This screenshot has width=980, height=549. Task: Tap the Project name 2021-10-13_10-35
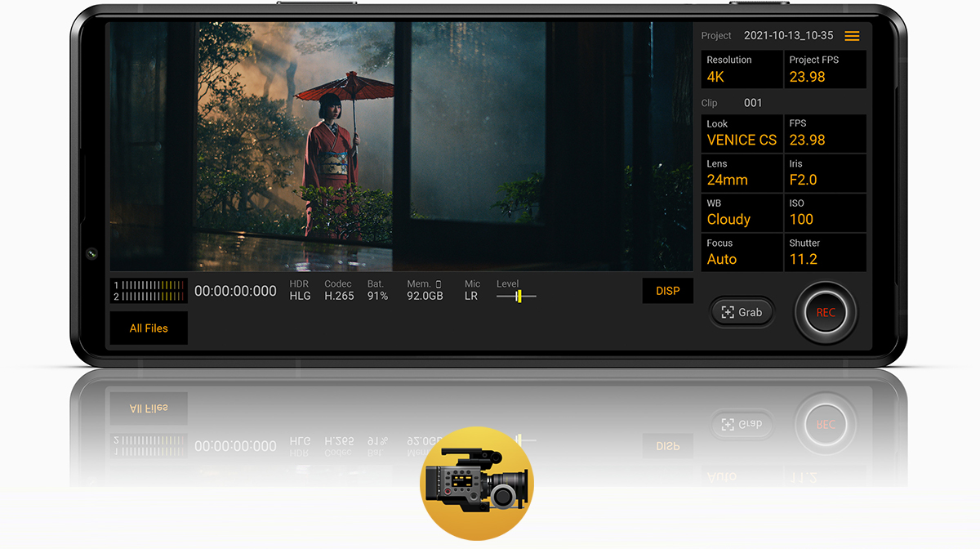[788, 36]
